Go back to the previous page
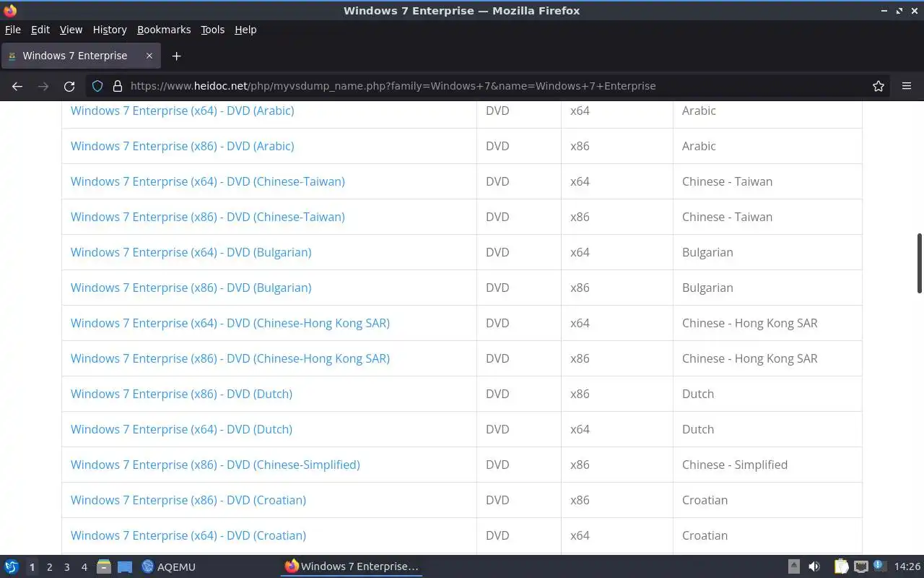Screen dimensions: 924x578 [17, 86]
